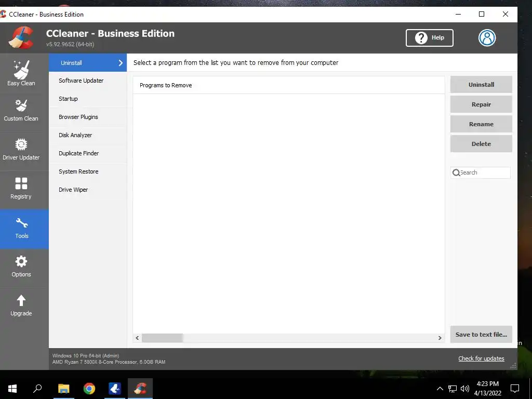
Task: Open the Custom Clean section
Action: click(x=21, y=110)
